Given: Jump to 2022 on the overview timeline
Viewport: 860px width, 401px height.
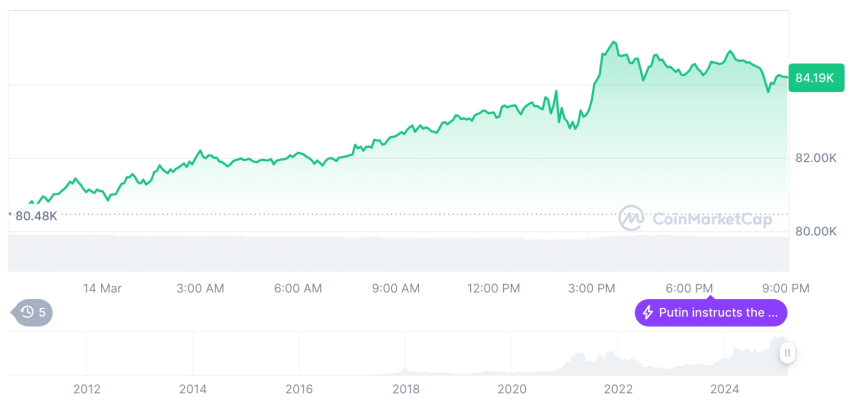Looking at the screenshot, I should coord(618,389).
